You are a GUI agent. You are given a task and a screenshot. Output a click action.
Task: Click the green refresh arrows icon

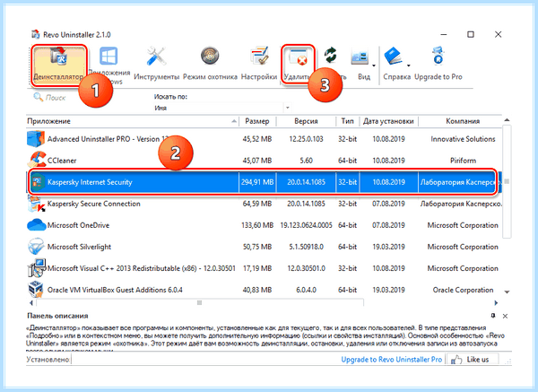point(331,56)
